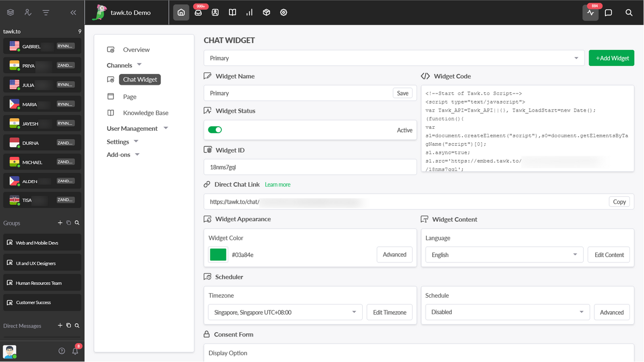The height and width of the screenshot is (362, 644).
Task: Click the green widget color swatch
Action: [x=217, y=254]
